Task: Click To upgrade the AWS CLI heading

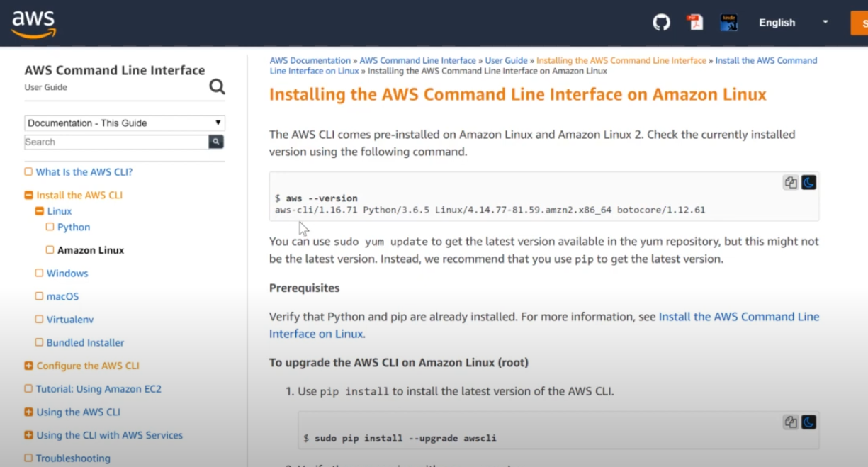Action: pos(399,363)
